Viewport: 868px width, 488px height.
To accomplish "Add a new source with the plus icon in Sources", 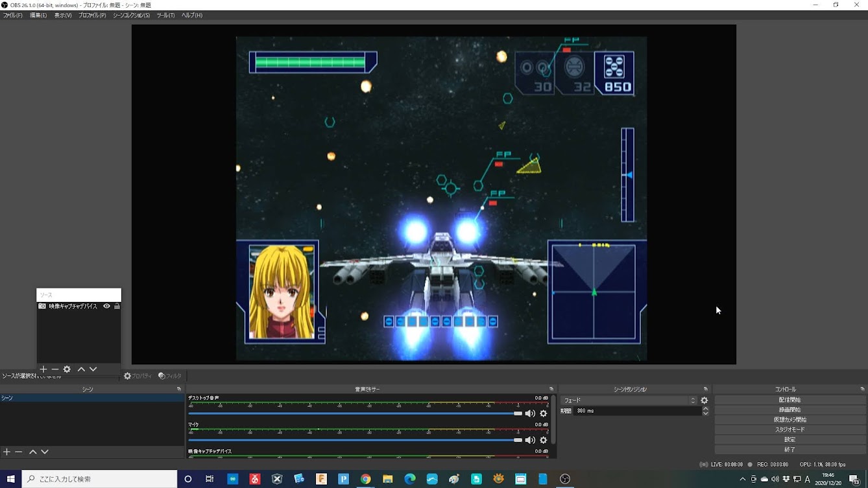I will click(43, 369).
